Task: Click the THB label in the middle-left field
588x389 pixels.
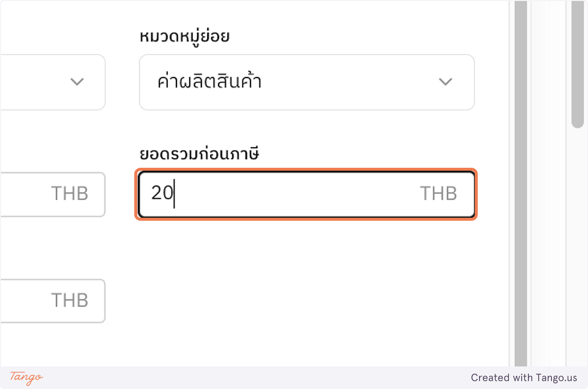Action: 70,194
